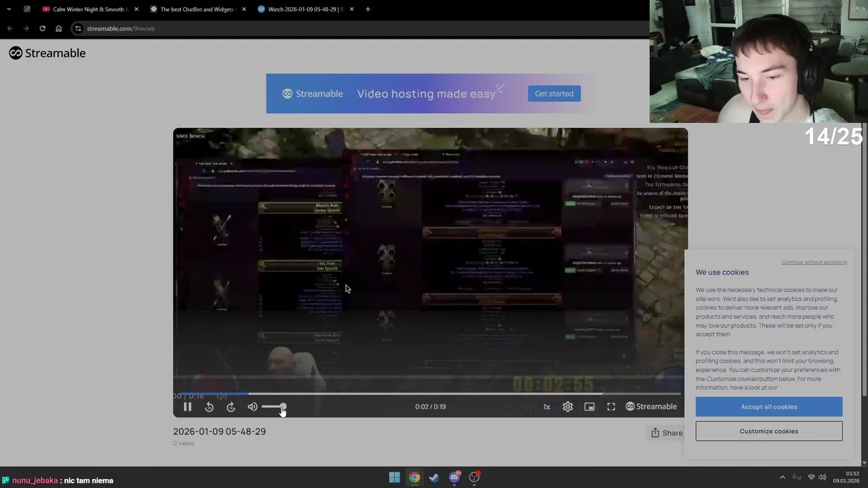Reload the current page
This screenshot has width=868, height=488.
[x=42, y=28]
